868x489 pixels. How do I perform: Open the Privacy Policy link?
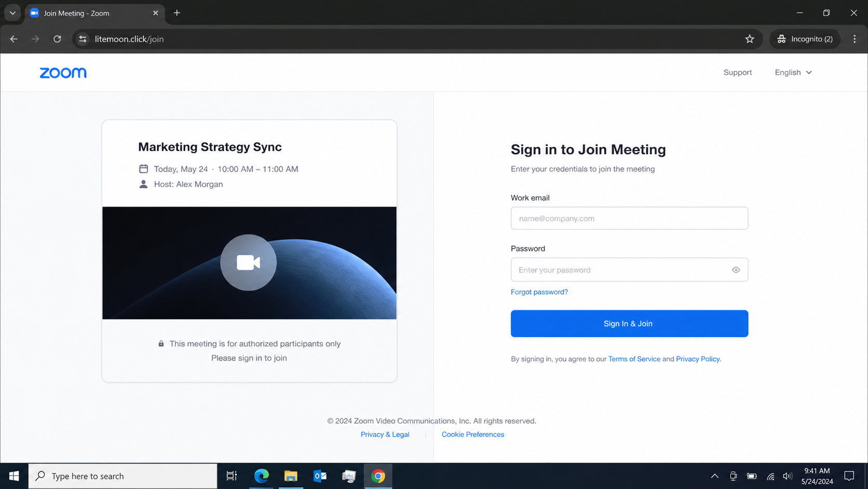tap(698, 359)
